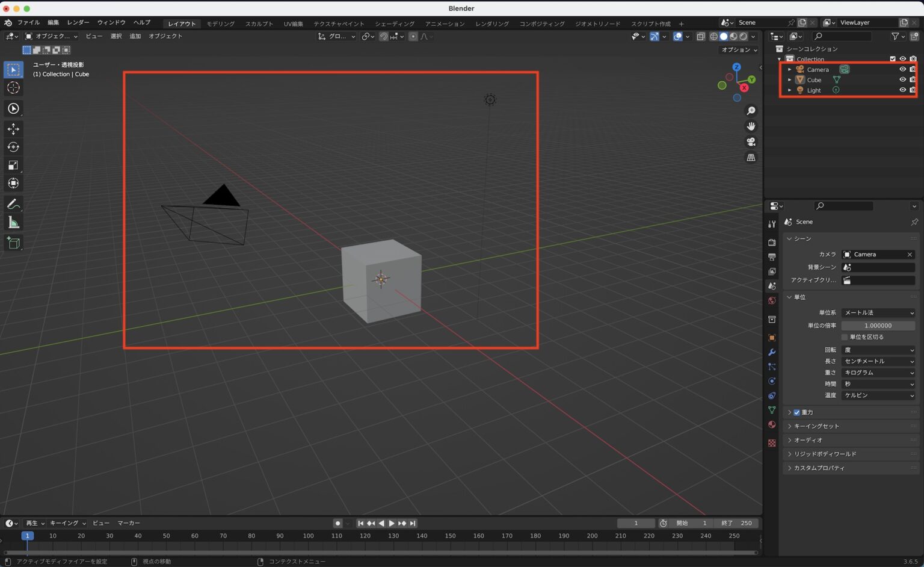This screenshot has height=567, width=924.
Task: Disable the 重力 (gravity) checkbox
Action: click(x=796, y=412)
